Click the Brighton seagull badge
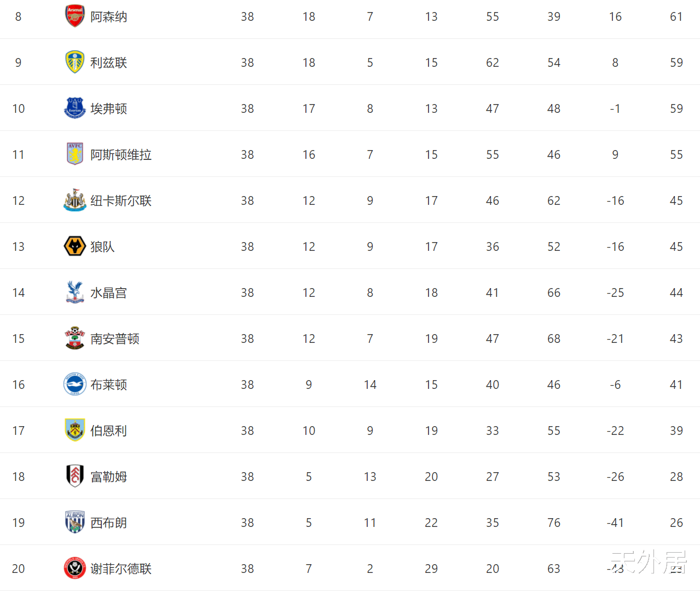 point(75,384)
